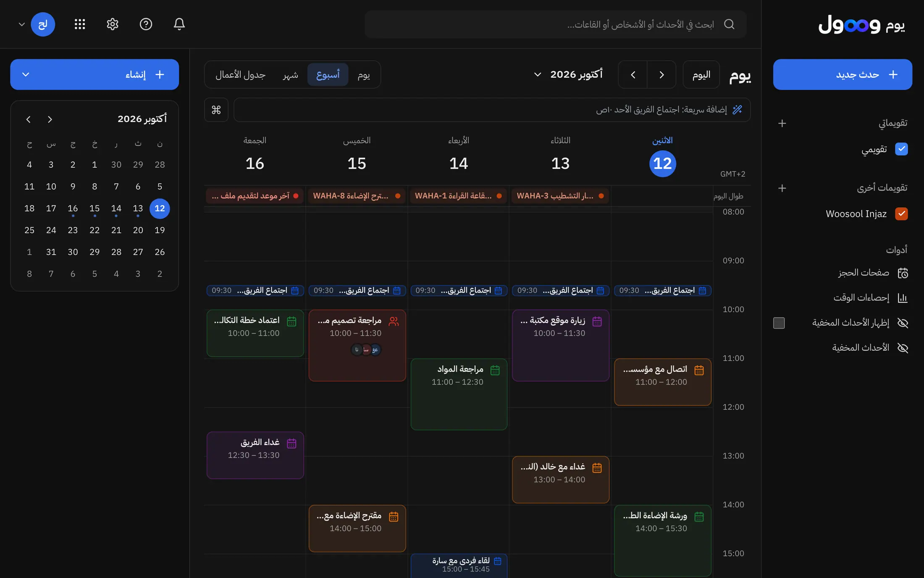Expand the أكتوبر 2026 month dropdown
The width and height of the screenshot is (924, 578).
click(568, 74)
